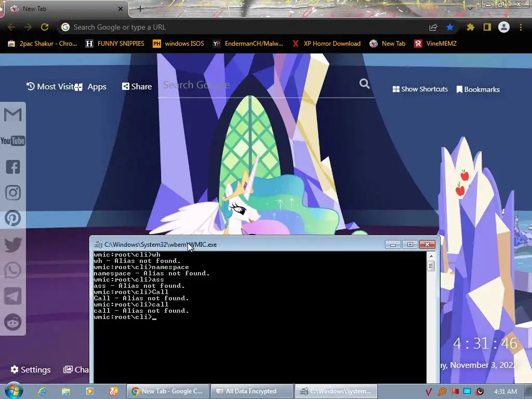Open Windows Explorer from the taskbar
Viewport: 532px width, 399px height.
tap(66, 391)
